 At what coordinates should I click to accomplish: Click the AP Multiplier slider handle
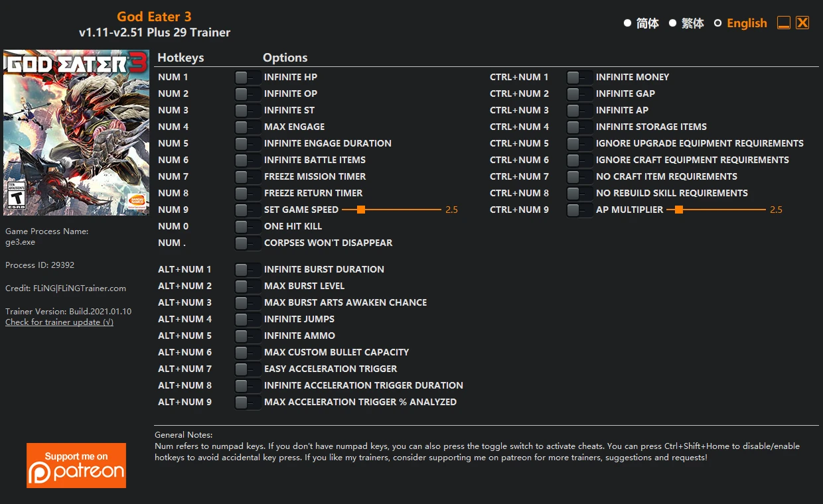tap(679, 210)
